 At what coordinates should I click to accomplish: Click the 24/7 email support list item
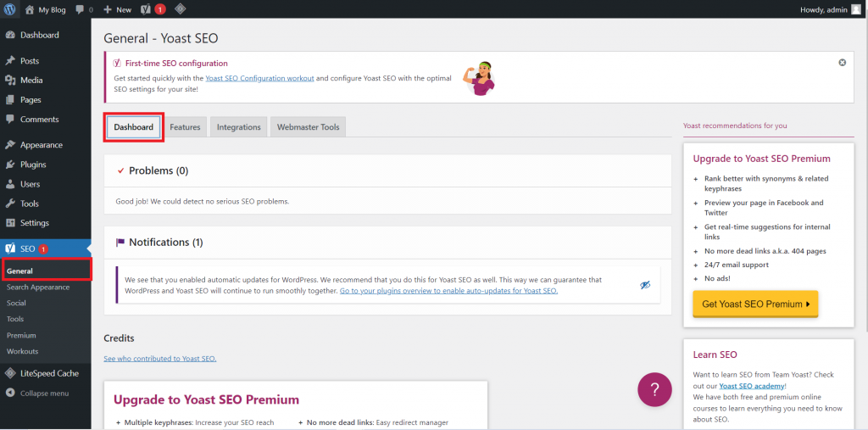click(737, 265)
